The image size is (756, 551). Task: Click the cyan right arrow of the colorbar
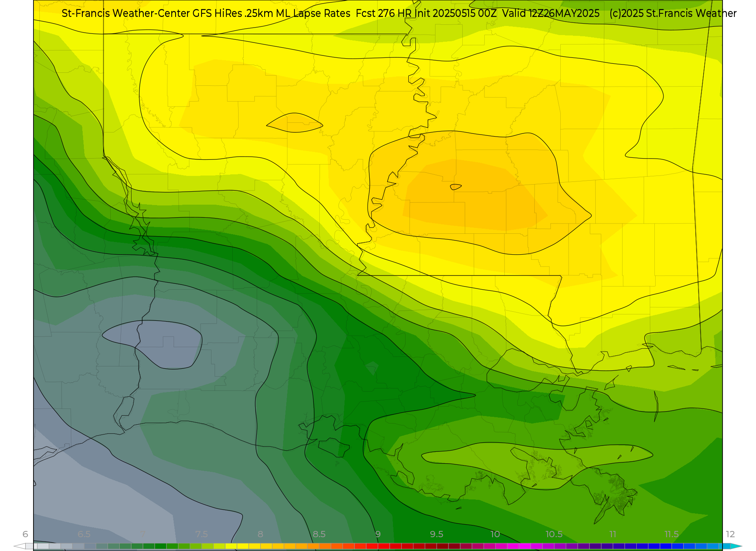(736, 546)
